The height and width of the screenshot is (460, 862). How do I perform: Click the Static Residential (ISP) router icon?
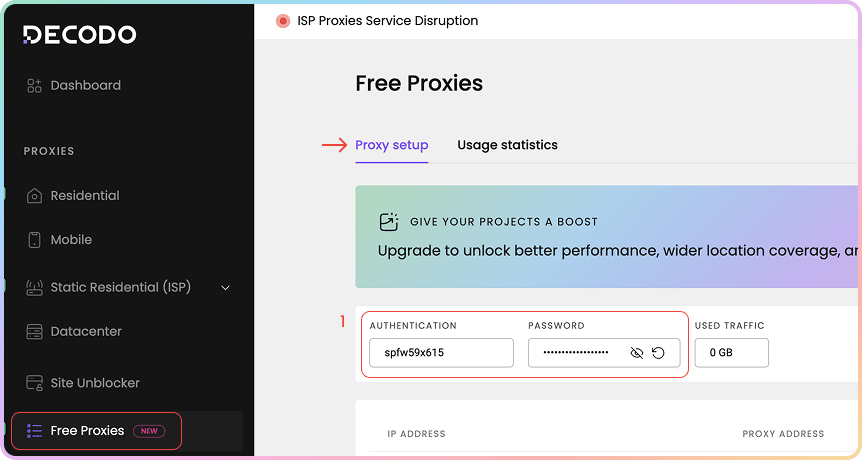click(x=34, y=287)
